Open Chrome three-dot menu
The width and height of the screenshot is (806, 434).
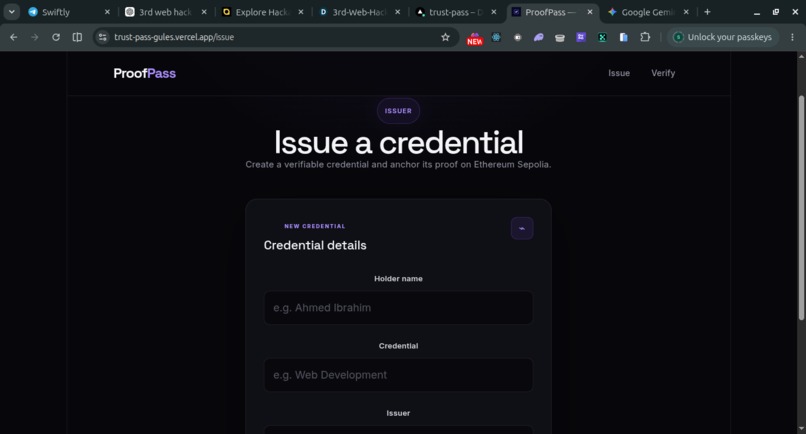click(x=792, y=37)
